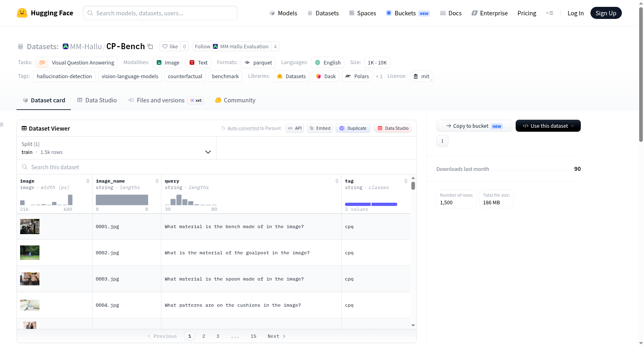Click the table scroll down arrow

(413, 325)
